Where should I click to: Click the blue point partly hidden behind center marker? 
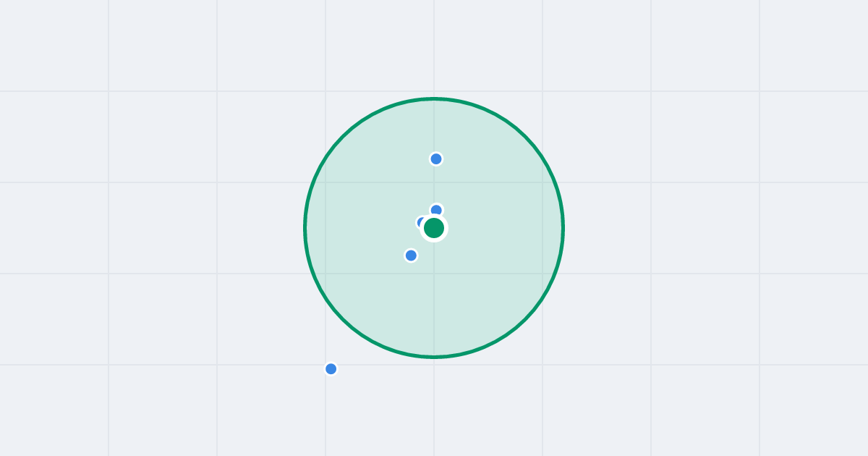(x=420, y=222)
